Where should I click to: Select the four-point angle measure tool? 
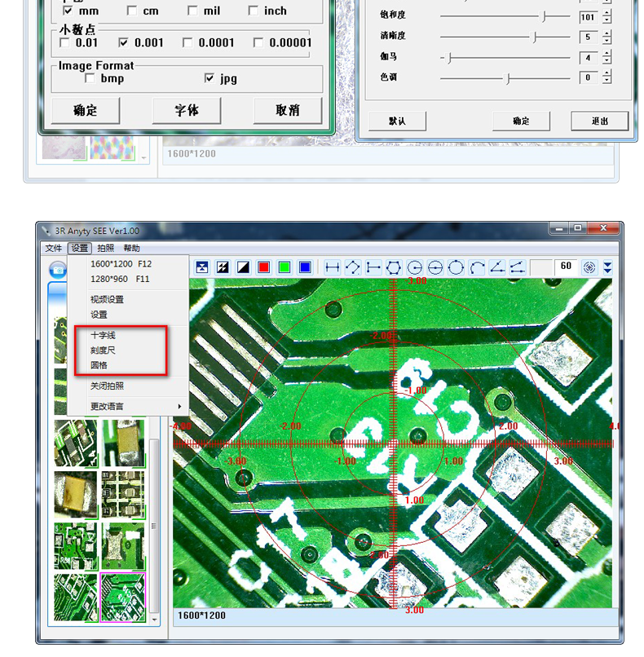pos(518,267)
